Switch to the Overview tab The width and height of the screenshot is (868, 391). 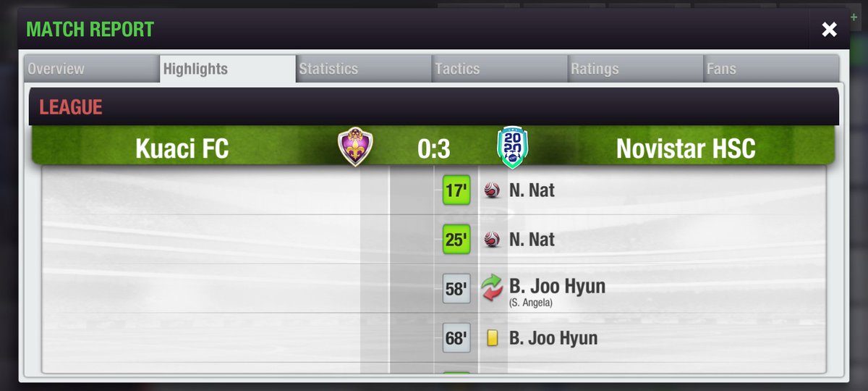91,70
